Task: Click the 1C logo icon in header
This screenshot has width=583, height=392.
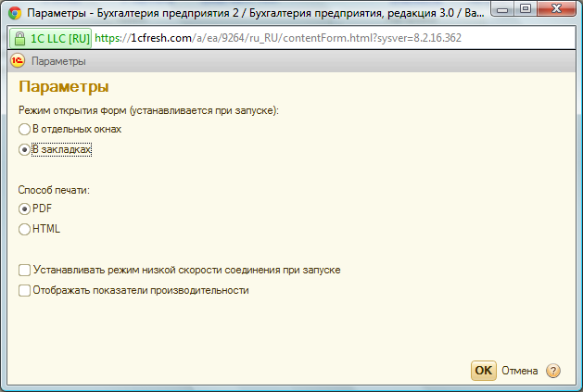Action: [18, 60]
